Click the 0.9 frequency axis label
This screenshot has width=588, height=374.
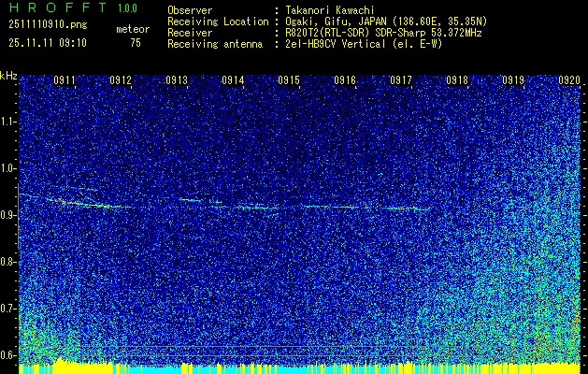coord(7,215)
